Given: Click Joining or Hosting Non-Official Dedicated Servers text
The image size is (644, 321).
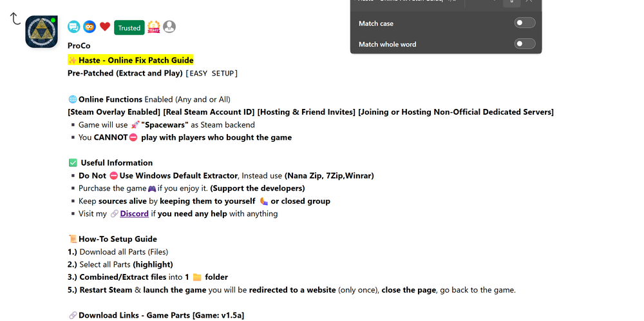Looking at the screenshot, I should (456, 112).
